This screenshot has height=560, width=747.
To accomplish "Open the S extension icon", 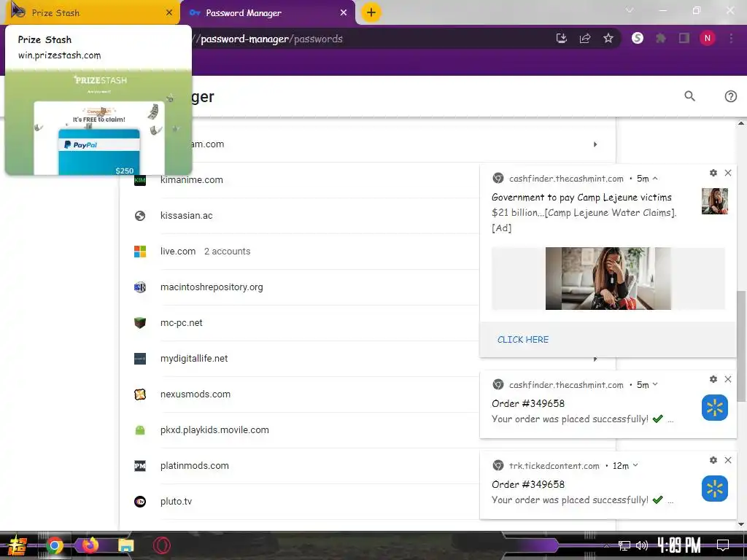I will (x=638, y=38).
